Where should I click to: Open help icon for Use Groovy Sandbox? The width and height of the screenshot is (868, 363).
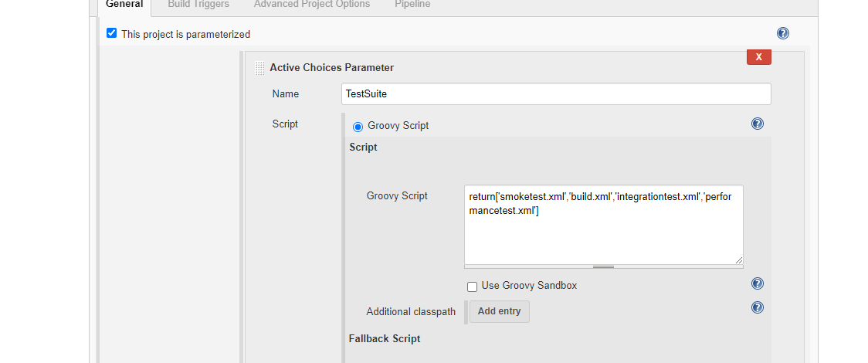click(757, 284)
